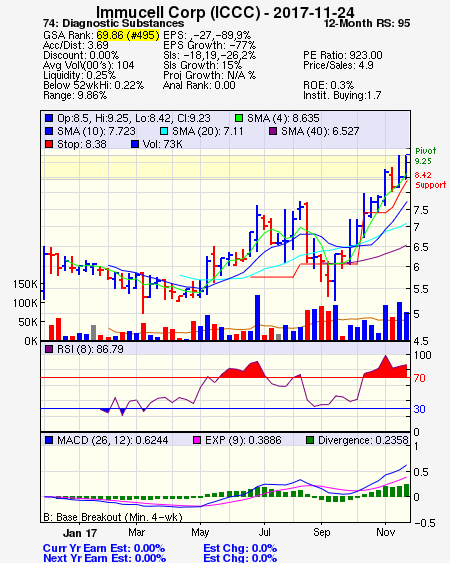Click the highlighted GSA Rank value
This screenshot has height=563, width=450.
[128, 35]
